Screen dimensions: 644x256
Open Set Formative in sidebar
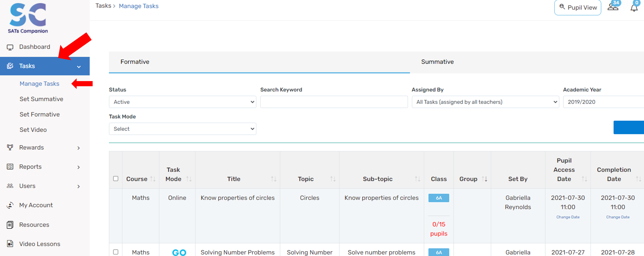39,114
